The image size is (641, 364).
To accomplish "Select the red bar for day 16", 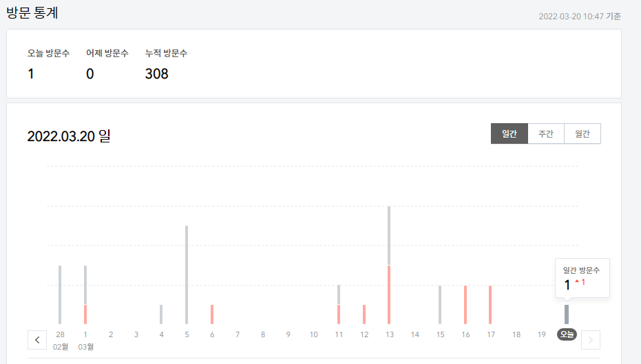I will (x=465, y=305).
